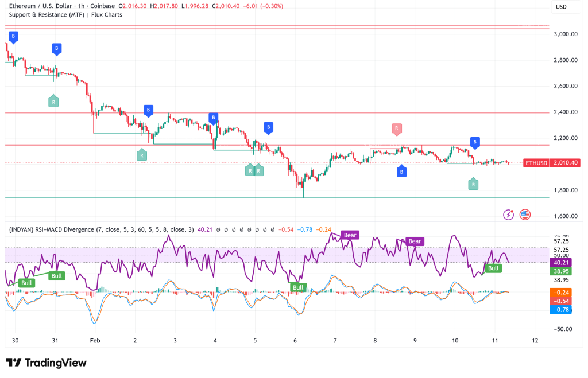Screen dimensions: 588x378
Task: Select the blue B marker at the Feb 10 peak
Action: click(474, 142)
